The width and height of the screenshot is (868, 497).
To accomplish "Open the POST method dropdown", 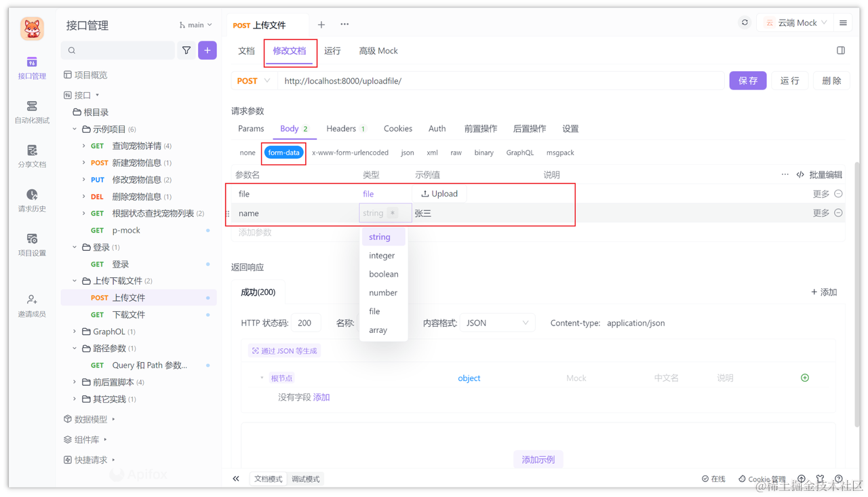I will (254, 80).
